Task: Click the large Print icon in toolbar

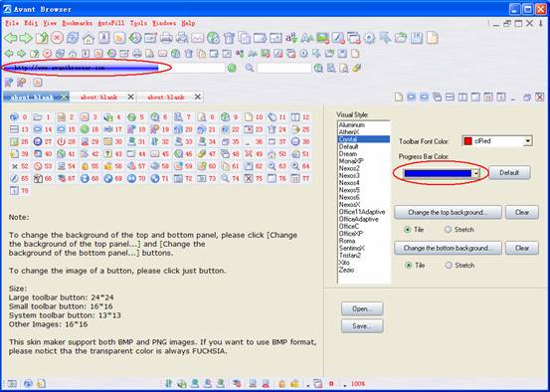Action: (166, 38)
